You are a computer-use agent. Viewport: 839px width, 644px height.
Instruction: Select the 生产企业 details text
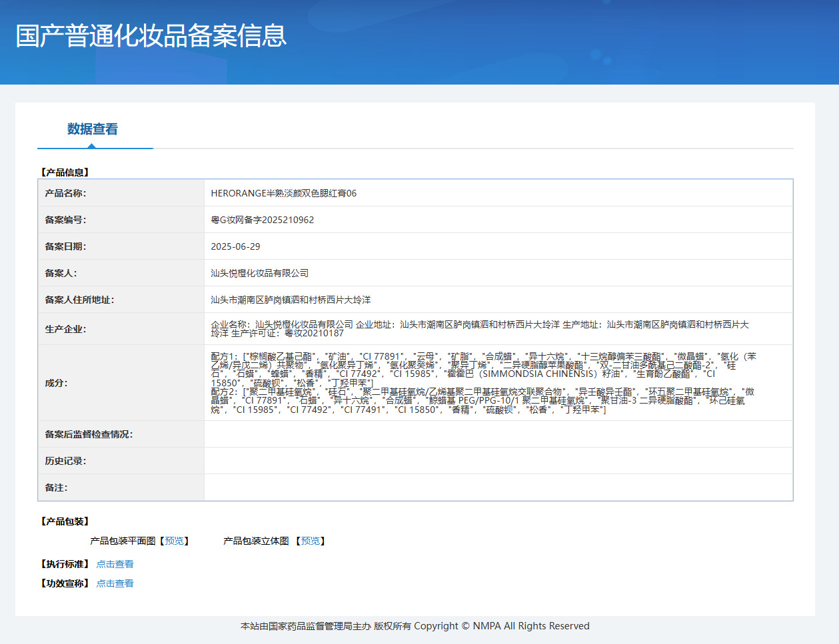pyautogui.click(x=480, y=328)
